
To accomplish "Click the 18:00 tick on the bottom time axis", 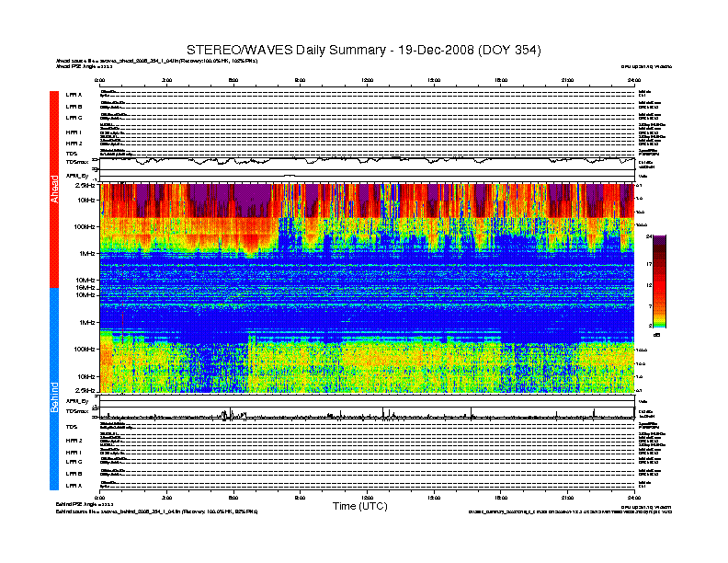I will tap(501, 498).
